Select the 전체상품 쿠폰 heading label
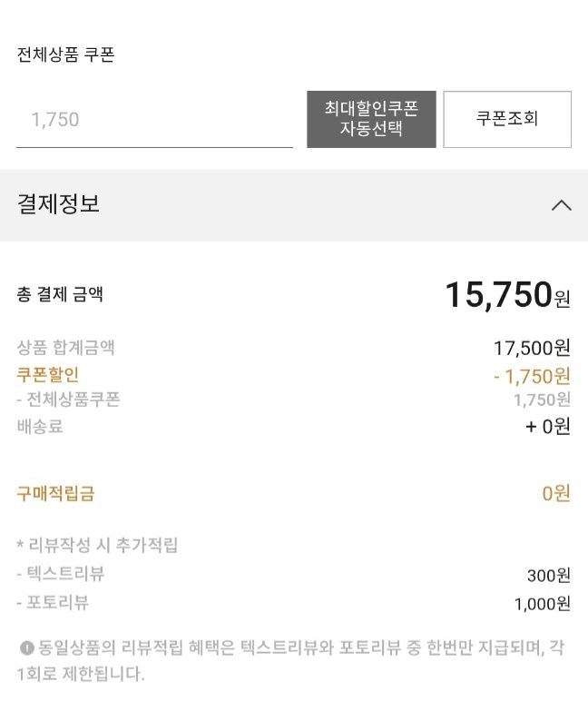This screenshot has height=701, width=588. (x=65, y=54)
